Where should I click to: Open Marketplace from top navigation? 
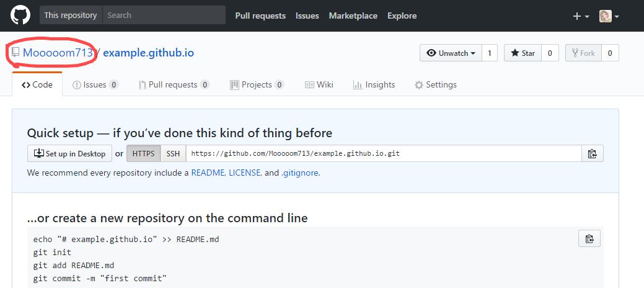pos(353,16)
